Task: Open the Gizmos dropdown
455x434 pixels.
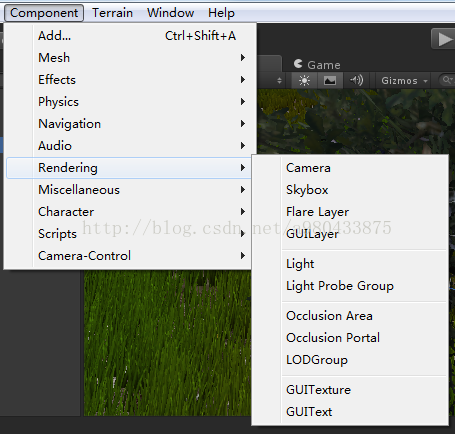Action: pos(404,81)
